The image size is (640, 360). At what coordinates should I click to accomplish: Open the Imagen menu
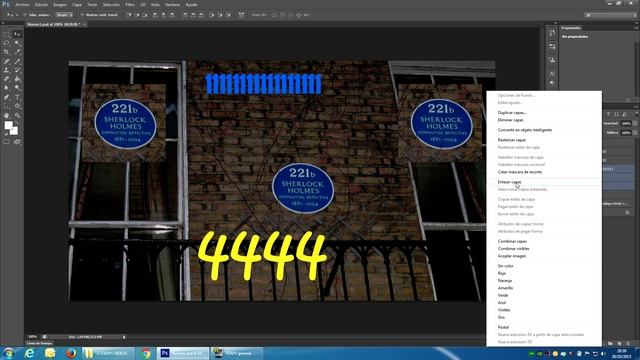(60, 4)
